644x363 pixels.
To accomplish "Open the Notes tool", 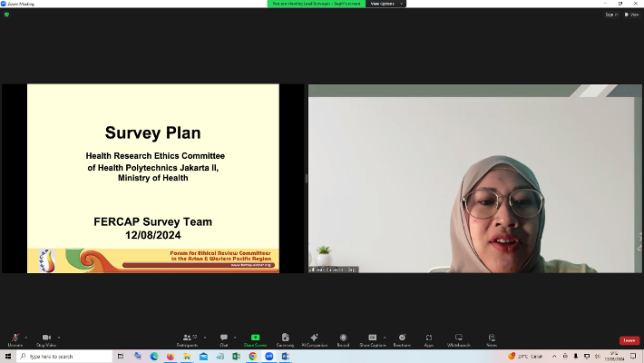I will [x=491, y=338].
